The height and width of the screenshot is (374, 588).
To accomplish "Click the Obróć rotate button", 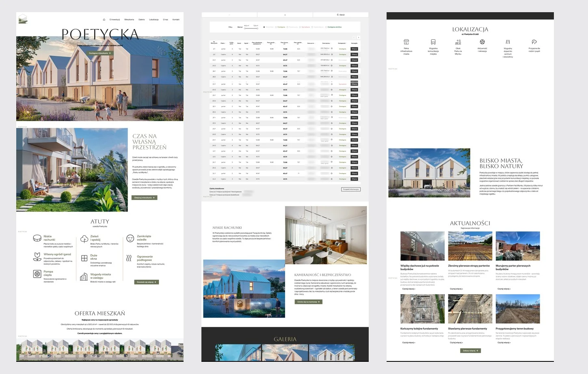I will coord(341,15).
